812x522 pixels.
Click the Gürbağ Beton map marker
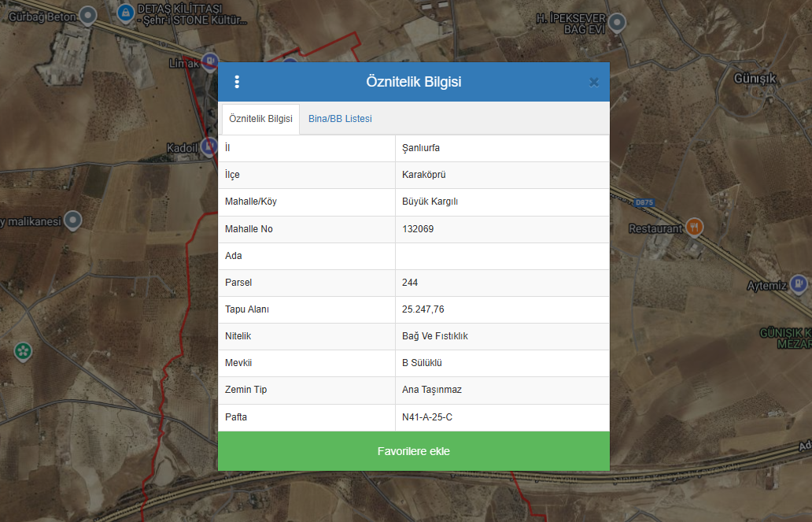coord(88,14)
